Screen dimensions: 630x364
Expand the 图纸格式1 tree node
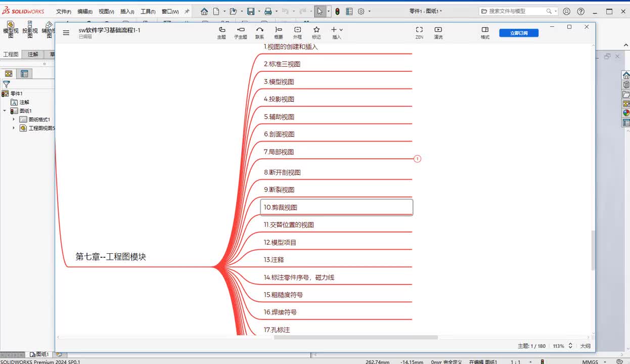coord(14,119)
